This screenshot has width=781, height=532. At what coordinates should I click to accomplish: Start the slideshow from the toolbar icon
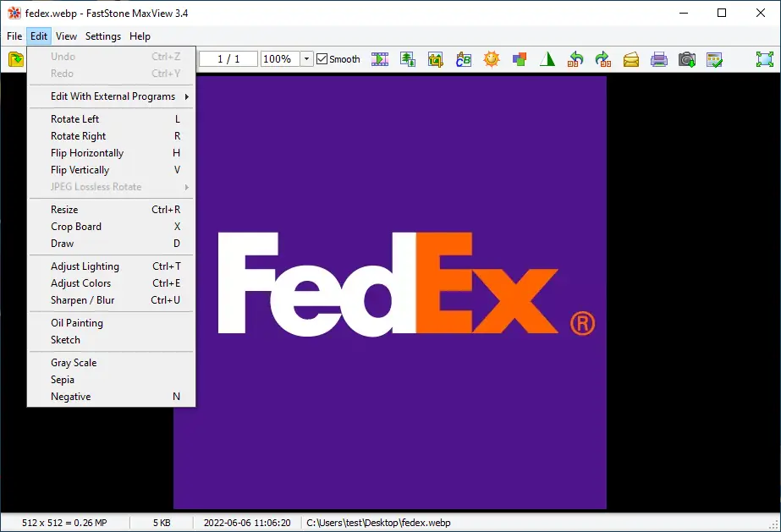click(x=380, y=59)
